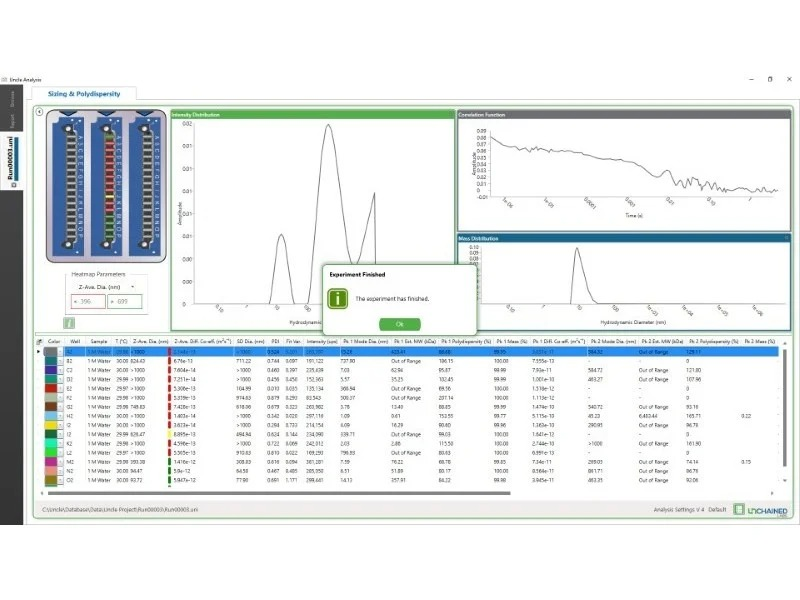Image resolution: width=800 pixels, height=600 pixels.
Task: Open color dropdown for well C2
Action: (x=60, y=370)
